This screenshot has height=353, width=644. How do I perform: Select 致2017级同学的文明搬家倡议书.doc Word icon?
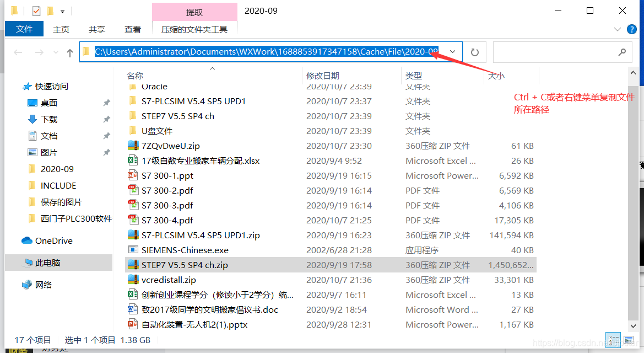pos(133,309)
